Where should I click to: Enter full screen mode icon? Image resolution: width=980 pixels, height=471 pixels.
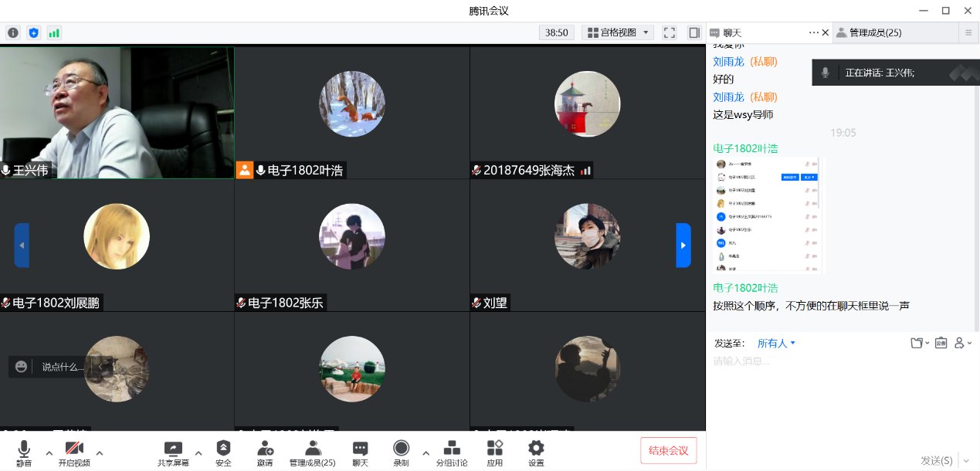tap(670, 32)
